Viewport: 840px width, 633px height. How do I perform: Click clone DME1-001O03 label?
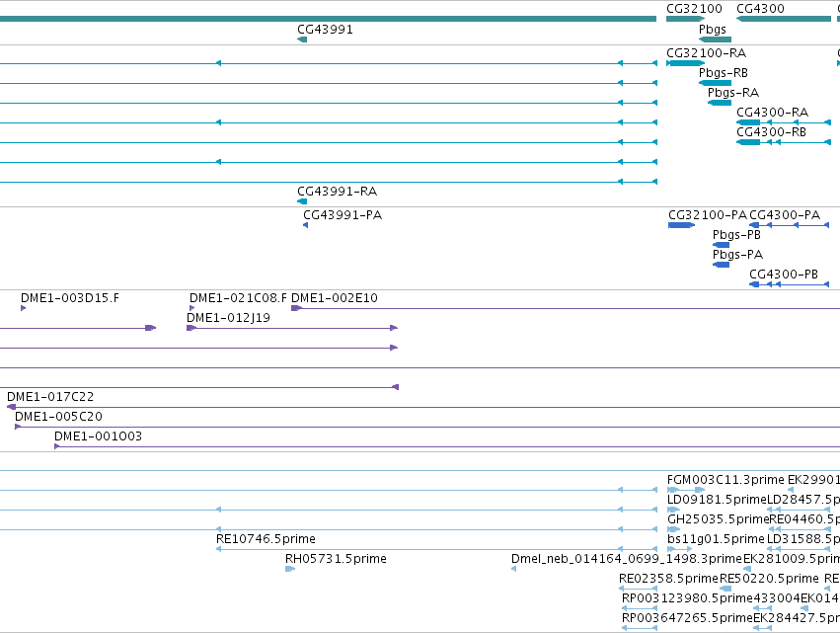pos(98,436)
